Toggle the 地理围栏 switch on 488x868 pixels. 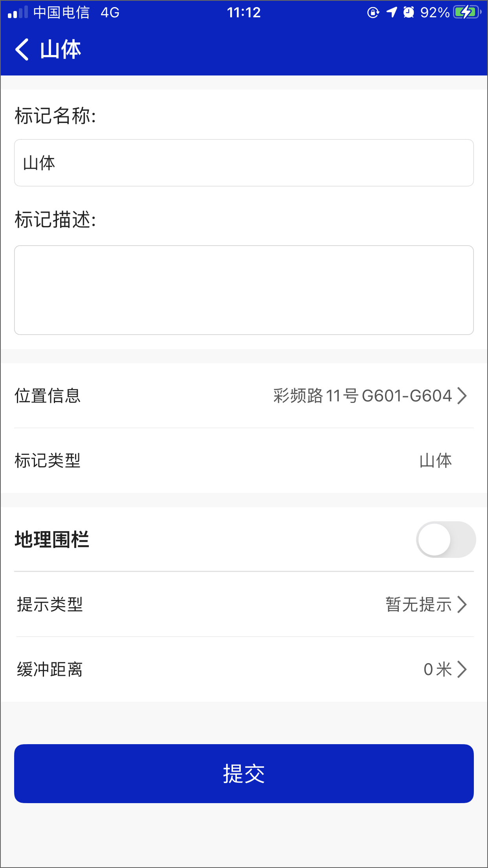446,539
